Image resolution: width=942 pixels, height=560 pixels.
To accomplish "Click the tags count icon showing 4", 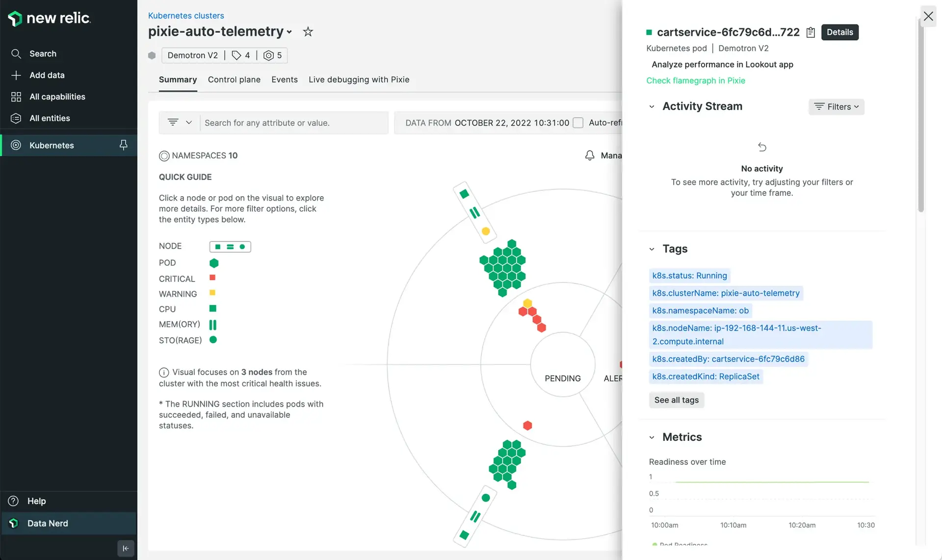I will click(x=237, y=55).
